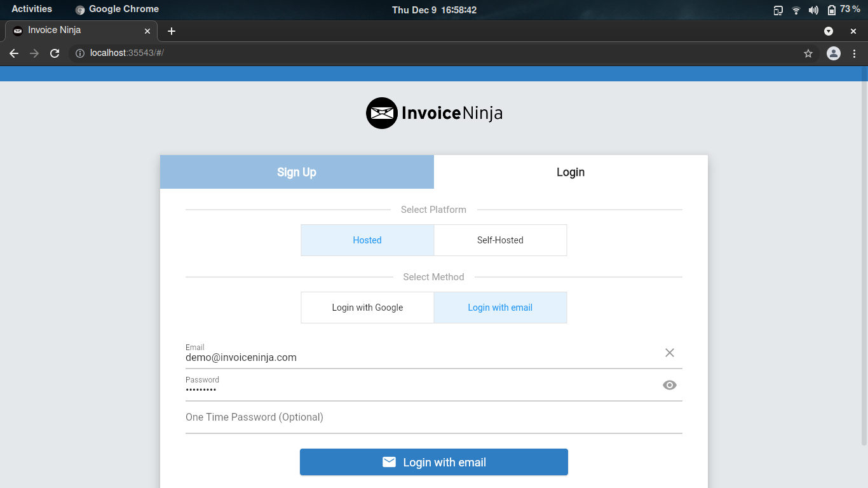Click the browser back arrow icon
Image resolution: width=868 pixels, height=488 pixels.
14,53
